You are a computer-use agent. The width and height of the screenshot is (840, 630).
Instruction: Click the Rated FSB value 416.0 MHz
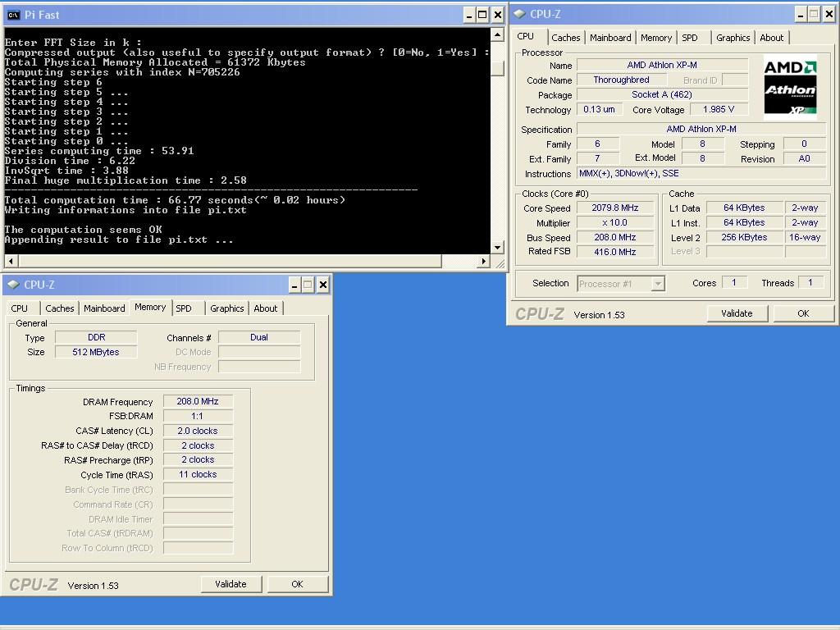[x=615, y=252]
